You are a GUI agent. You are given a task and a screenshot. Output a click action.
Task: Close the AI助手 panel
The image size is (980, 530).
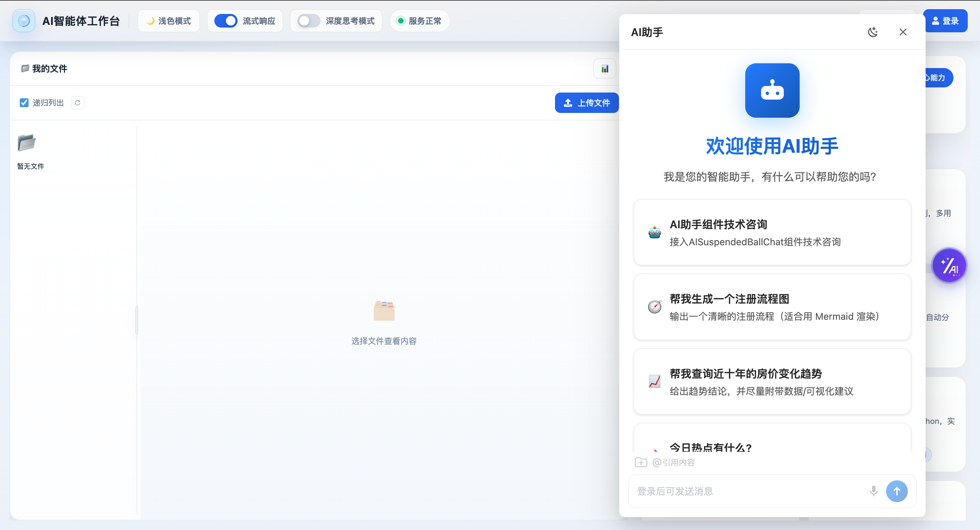pyautogui.click(x=903, y=32)
